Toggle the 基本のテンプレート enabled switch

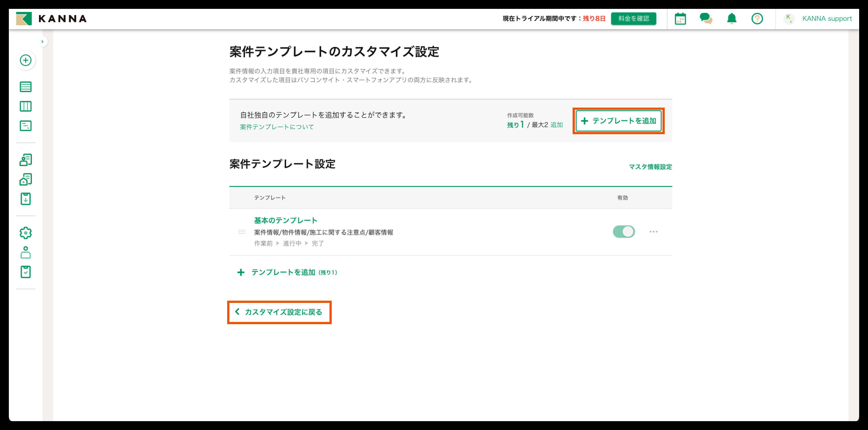click(624, 232)
